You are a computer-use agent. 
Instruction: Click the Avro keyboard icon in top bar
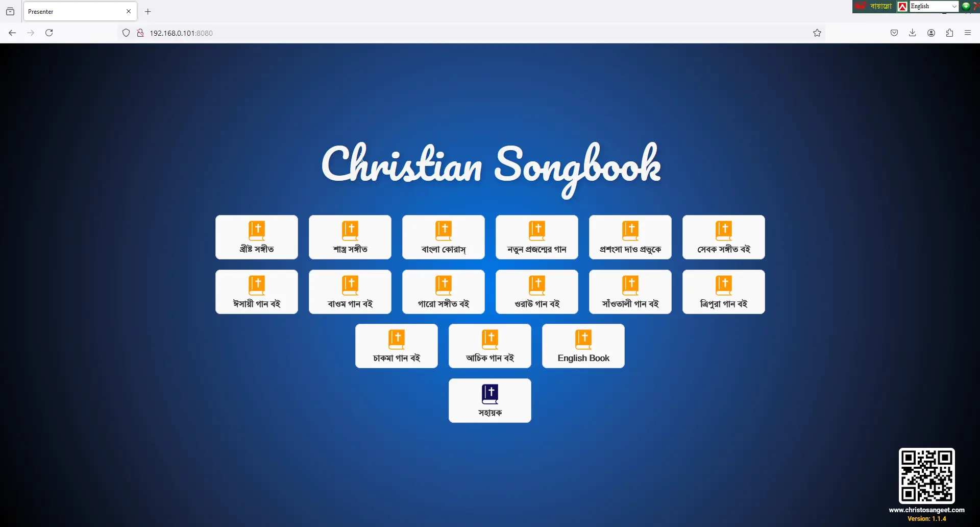(x=902, y=6)
